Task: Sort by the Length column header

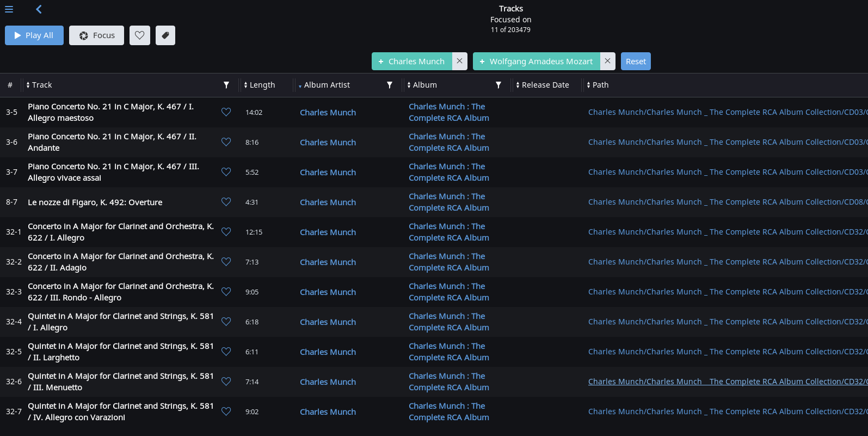Action: tap(260, 85)
